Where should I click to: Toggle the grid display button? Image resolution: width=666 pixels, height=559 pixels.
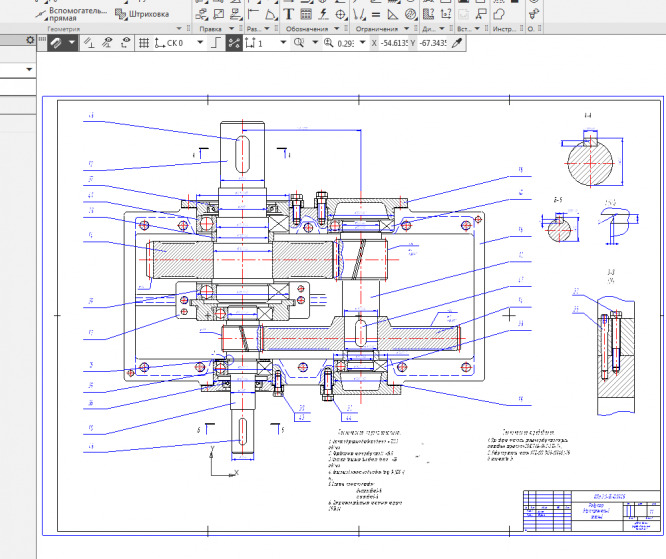[144, 44]
